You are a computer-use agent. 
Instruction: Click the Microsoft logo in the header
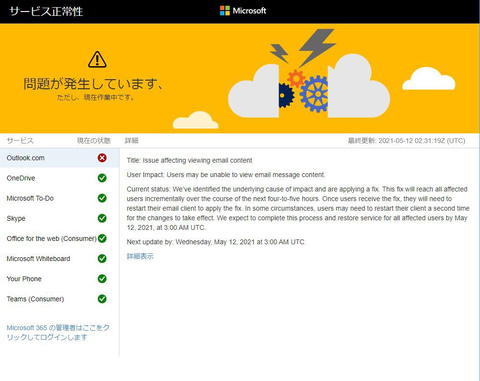pyautogui.click(x=243, y=11)
